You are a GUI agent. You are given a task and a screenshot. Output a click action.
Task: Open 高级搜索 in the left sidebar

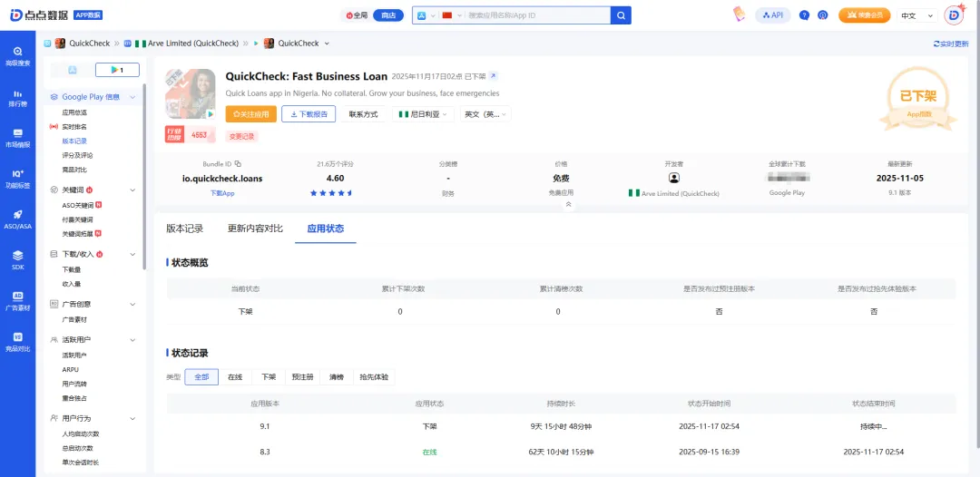[17, 56]
